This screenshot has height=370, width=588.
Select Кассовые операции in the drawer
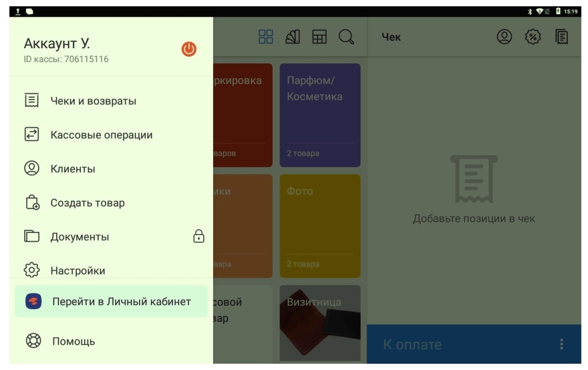pyautogui.click(x=101, y=135)
